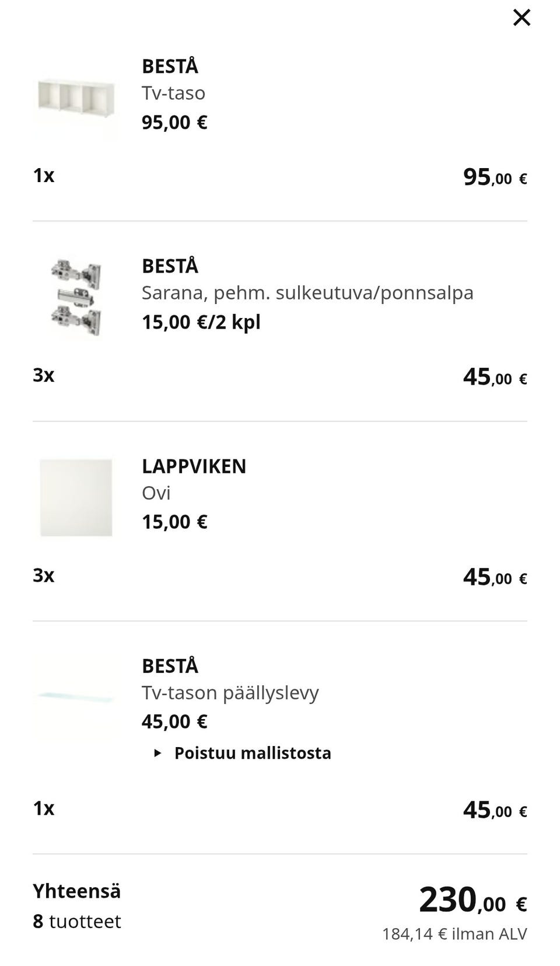Image resolution: width=560 pixels, height=966 pixels.
Task: Open BESTÅ Tv-taso product title
Action: tap(170, 67)
